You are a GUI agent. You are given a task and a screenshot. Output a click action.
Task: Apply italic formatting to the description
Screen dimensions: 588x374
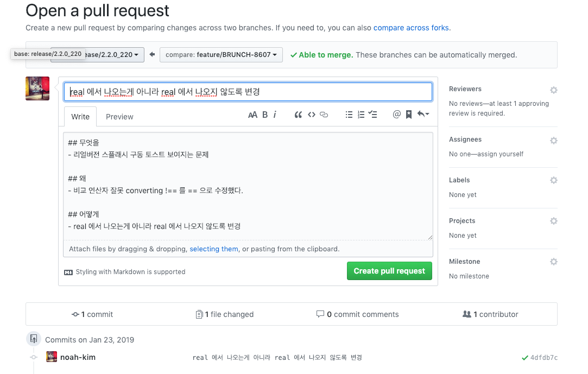[275, 114]
